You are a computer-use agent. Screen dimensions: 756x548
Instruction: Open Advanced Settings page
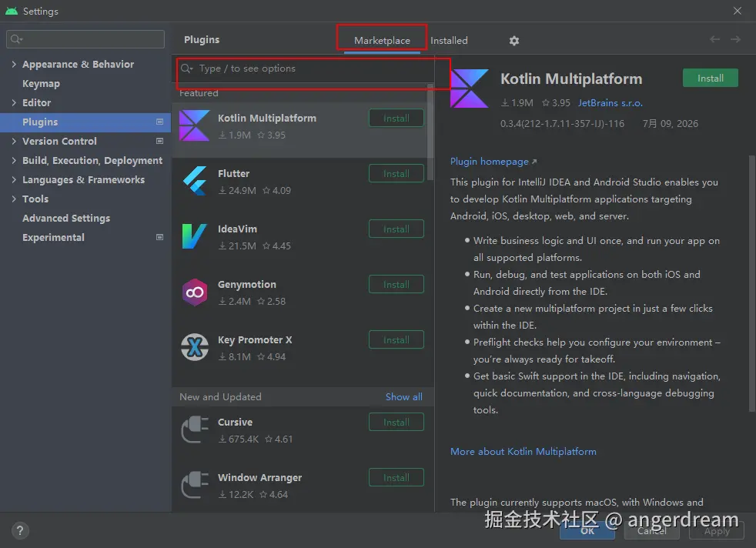click(66, 219)
